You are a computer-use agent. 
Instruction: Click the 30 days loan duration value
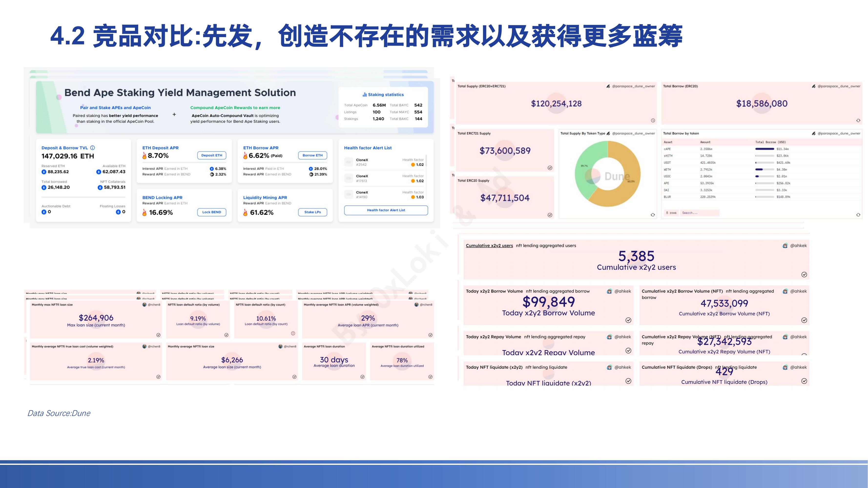(x=334, y=360)
